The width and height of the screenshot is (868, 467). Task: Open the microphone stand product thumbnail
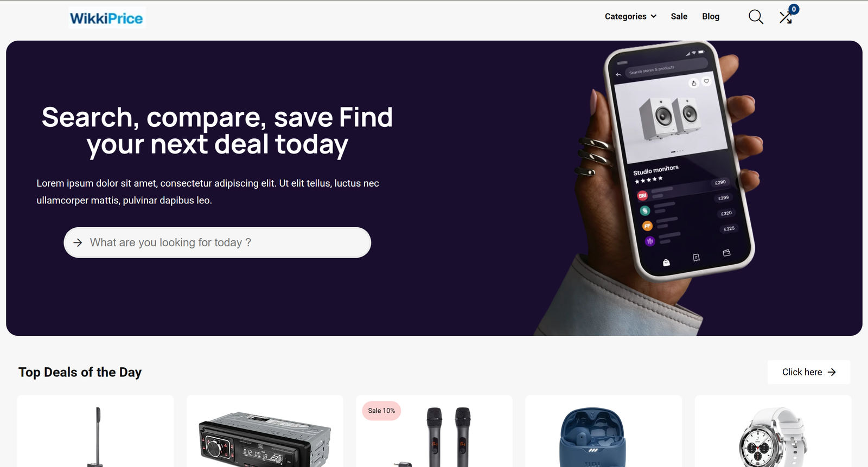pos(97,437)
